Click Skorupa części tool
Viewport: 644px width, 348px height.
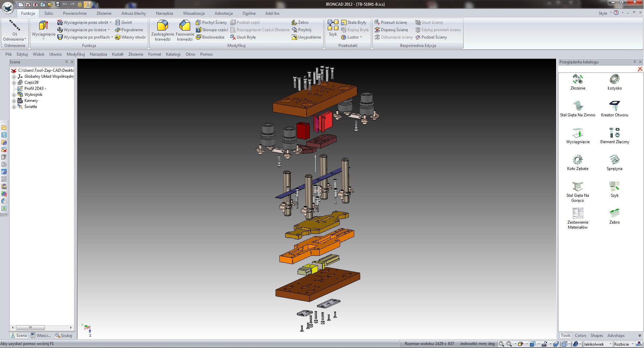pos(212,30)
